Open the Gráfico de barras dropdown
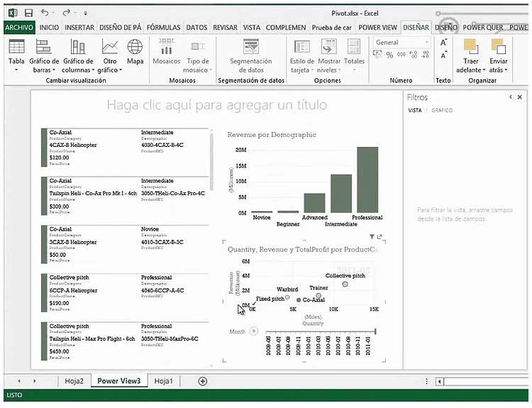This screenshot has height=408, width=532. click(44, 55)
